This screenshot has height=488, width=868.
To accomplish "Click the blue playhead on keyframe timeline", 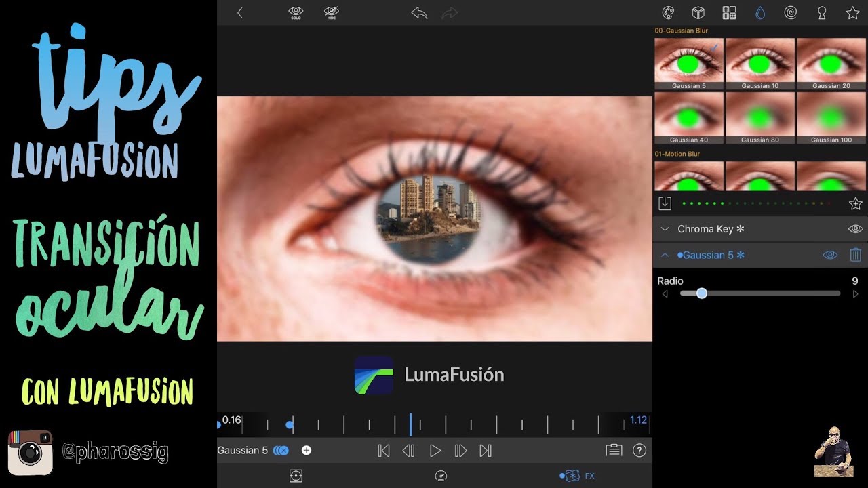I will pos(410,425).
